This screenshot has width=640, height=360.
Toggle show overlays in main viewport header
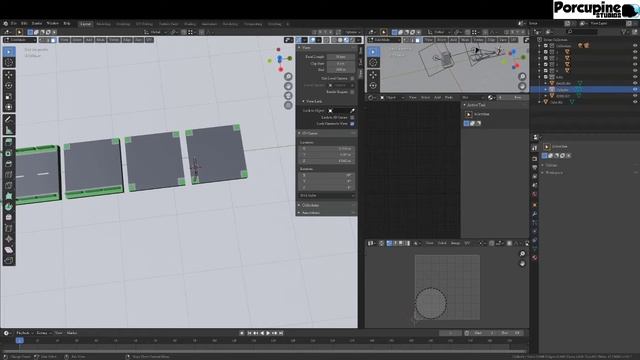click(x=313, y=40)
